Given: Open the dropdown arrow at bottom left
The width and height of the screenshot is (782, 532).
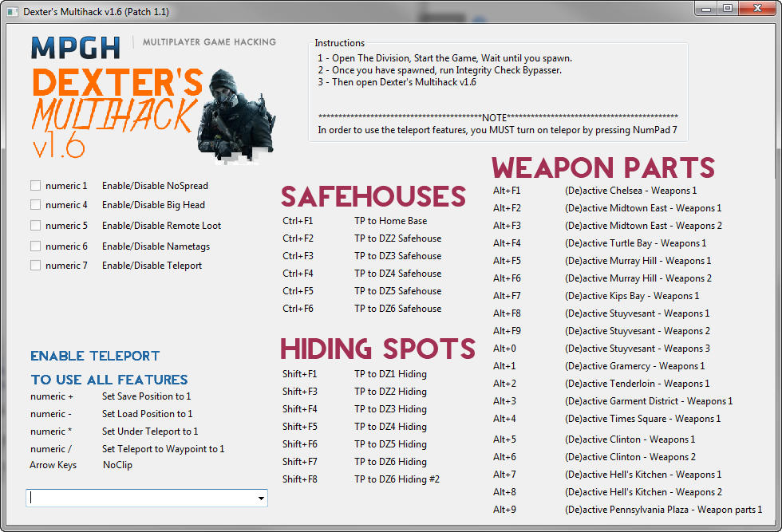Looking at the screenshot, I should click(x=261, y=499).
